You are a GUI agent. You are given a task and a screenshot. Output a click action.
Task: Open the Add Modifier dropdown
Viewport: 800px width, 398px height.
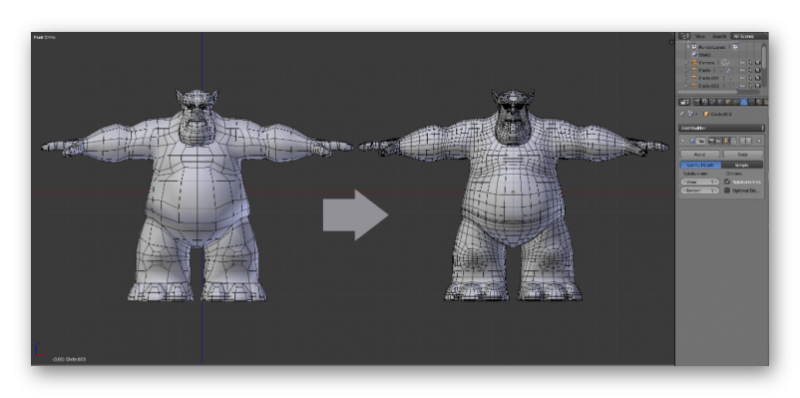pos(721,128)
